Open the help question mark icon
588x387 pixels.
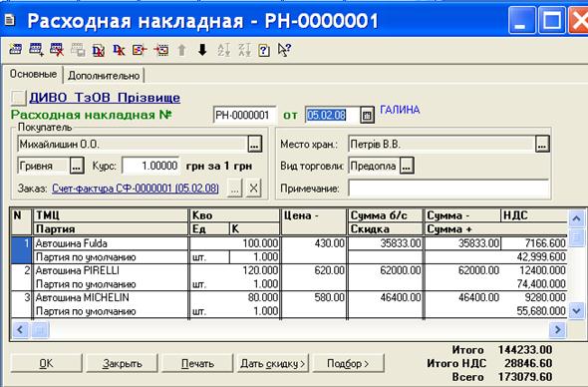tap(264, 50)
